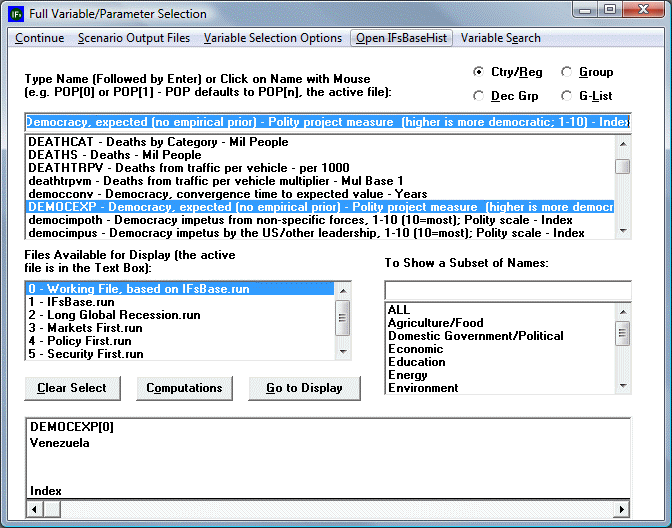Enable the Dec Grp radio button
This screenshot has width=672, height=528.
pos(479,97)
